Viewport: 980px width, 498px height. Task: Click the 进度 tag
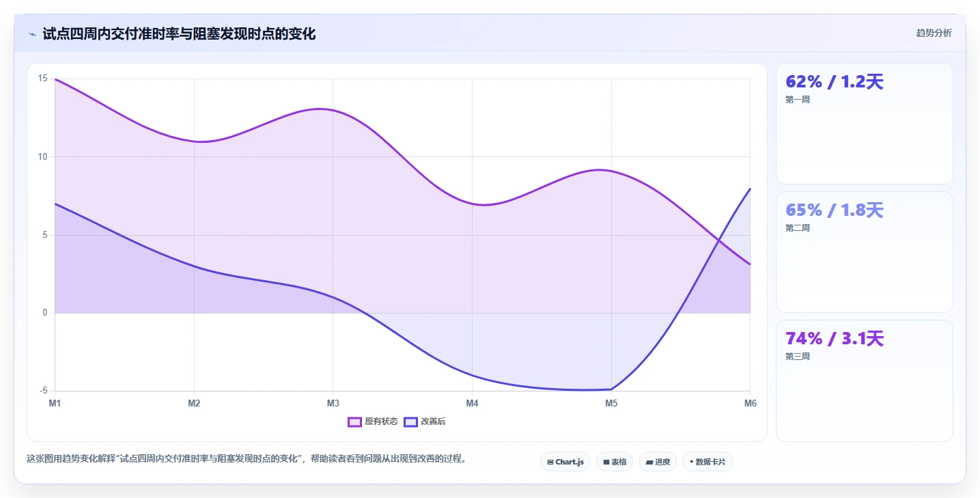(x=658, y=462)
